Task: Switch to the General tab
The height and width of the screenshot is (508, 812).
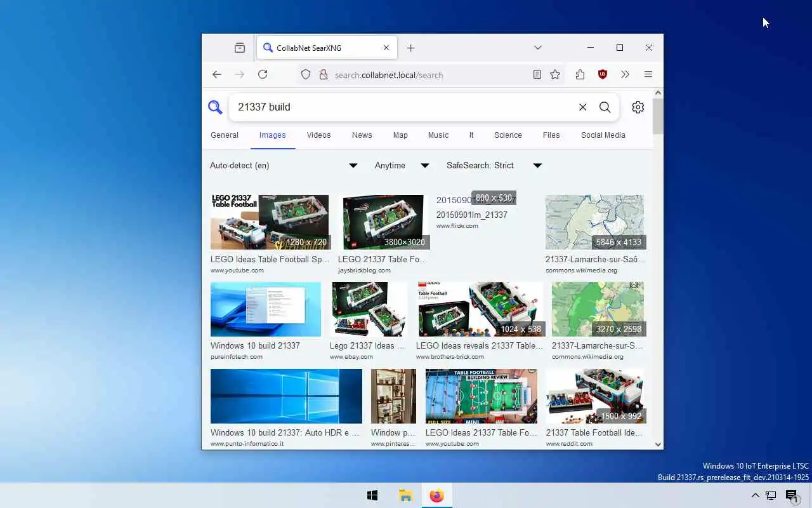Action: pyautogui.click(x=225, y=135)
